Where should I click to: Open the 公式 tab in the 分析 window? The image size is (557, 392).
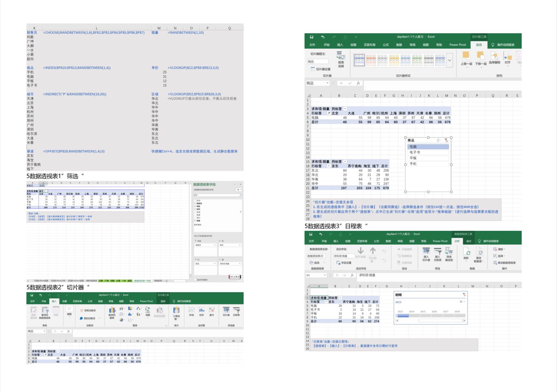(x=377, y=241)
